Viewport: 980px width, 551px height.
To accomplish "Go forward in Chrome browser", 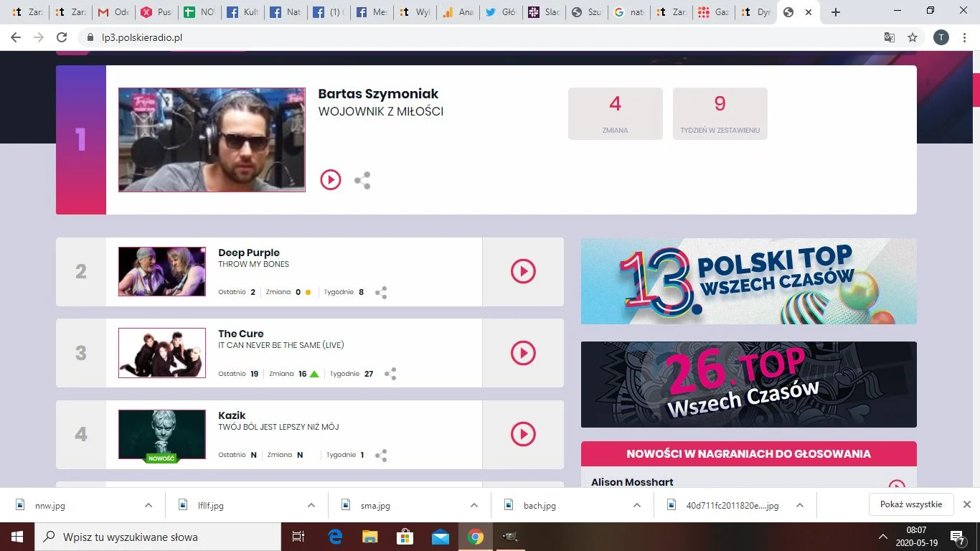I will tap(39, 37).
